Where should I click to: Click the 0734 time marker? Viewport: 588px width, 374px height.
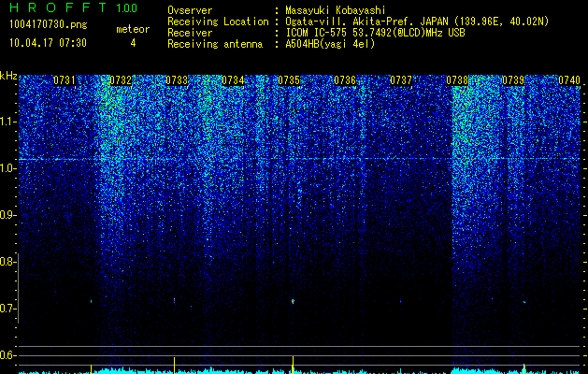click(x=233, y=80)
